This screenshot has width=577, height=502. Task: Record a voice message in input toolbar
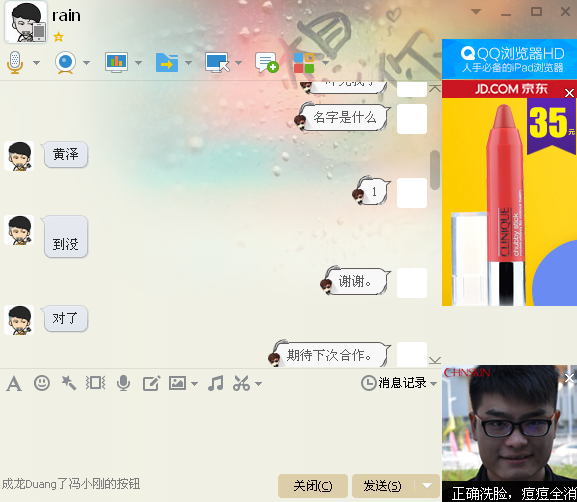pos(123,383)
